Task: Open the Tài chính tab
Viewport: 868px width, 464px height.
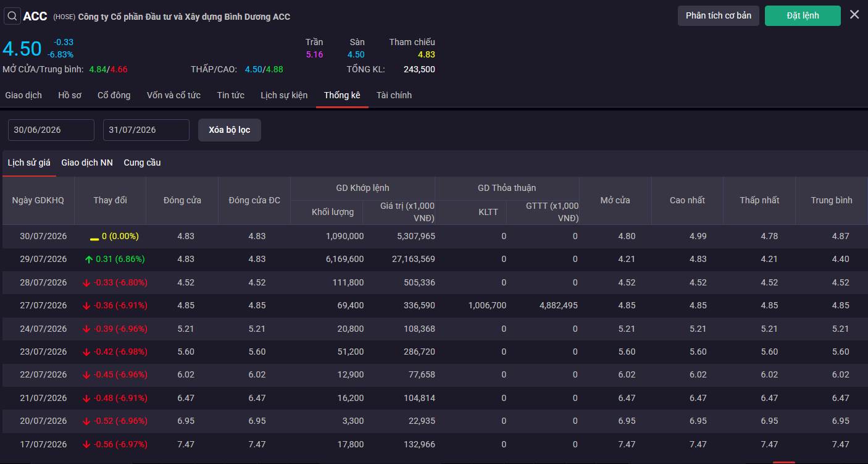Action: pyautogui.click(x=394, y=95)
